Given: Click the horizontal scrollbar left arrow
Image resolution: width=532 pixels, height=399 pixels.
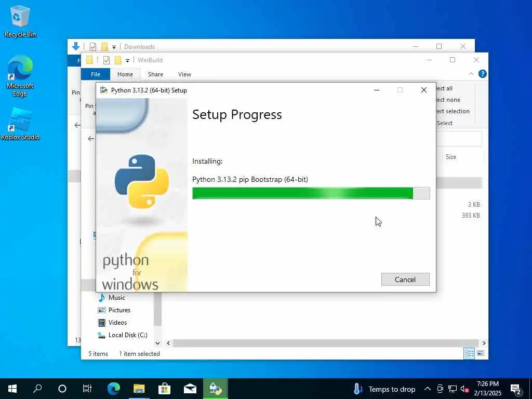Looking at the screenshot, I should (x=168, y=343).
